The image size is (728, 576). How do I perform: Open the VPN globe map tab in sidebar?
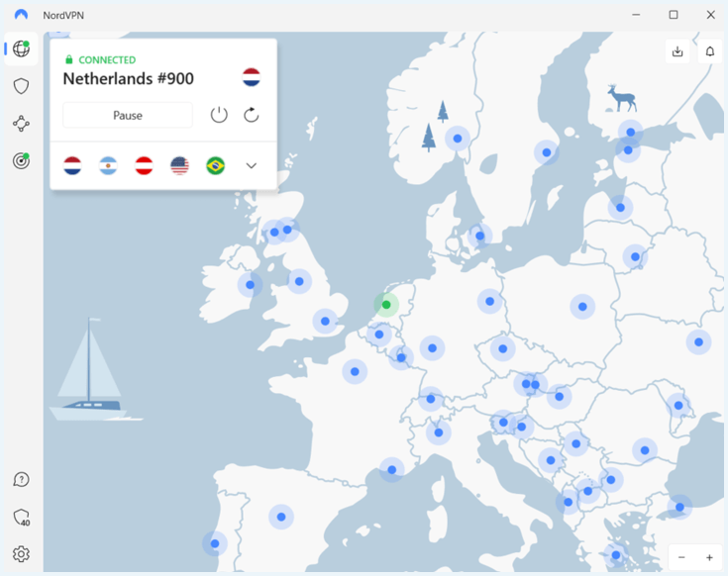point(21,48)
